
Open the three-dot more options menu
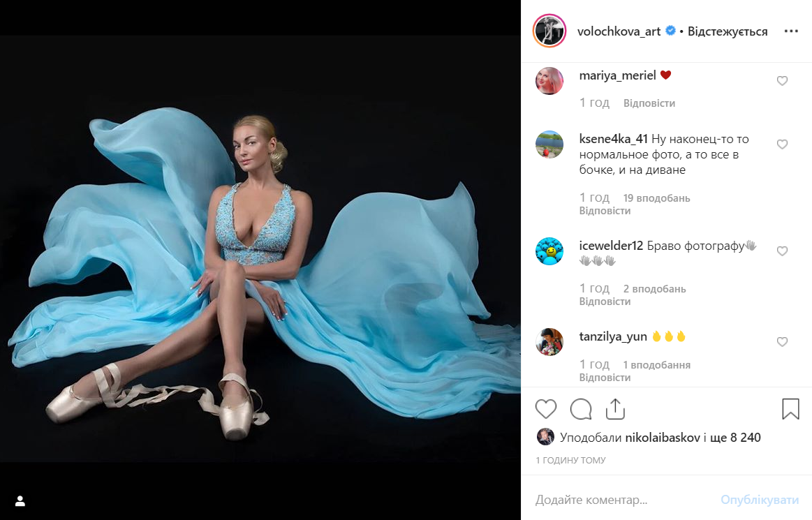791,31
